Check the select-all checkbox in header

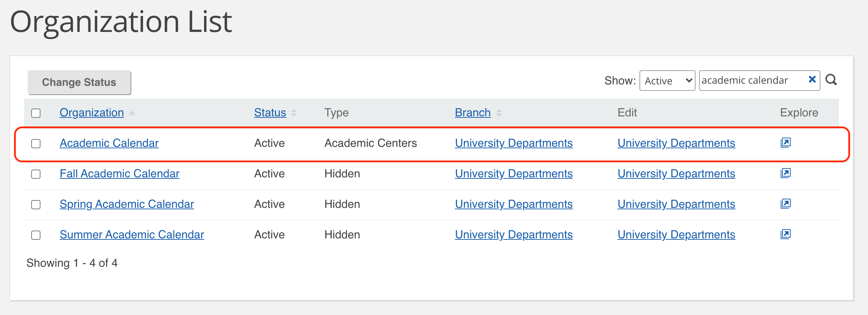pyautogui.click(x=36, y=113)
